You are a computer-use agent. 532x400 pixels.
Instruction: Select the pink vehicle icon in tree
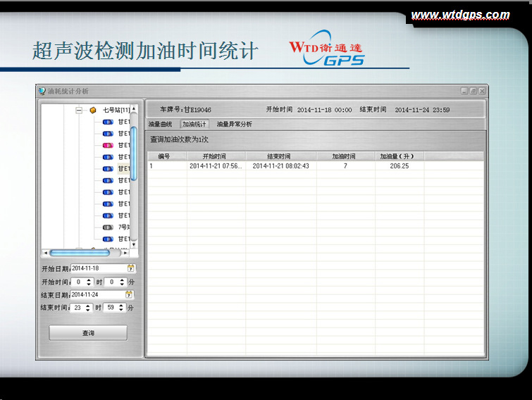108,145
